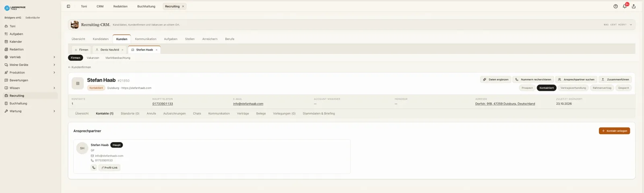Click the envelope icon next to info@stefanhaab.com

click(x=92, y=156)
